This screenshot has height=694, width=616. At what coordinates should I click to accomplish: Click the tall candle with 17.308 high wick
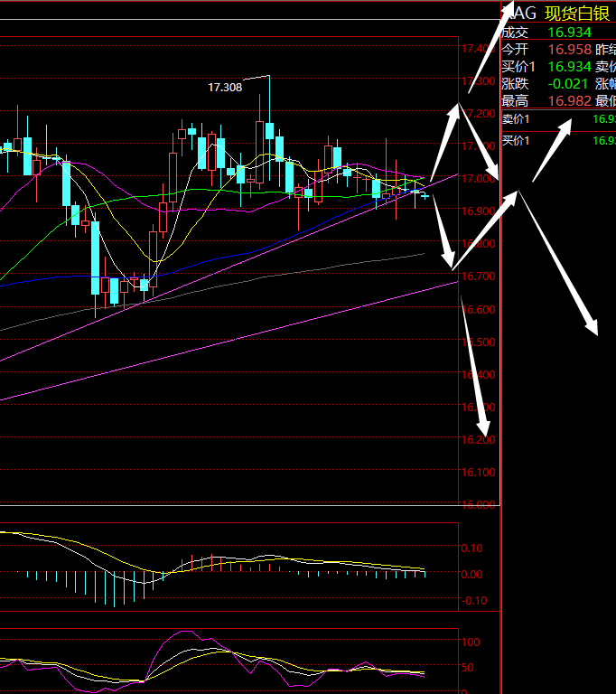pos(269,130)
